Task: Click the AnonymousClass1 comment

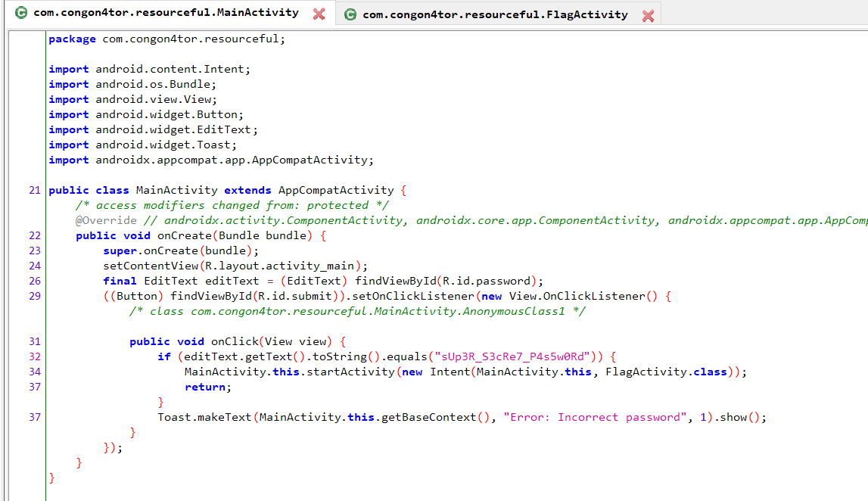Action: pos(357,311)
